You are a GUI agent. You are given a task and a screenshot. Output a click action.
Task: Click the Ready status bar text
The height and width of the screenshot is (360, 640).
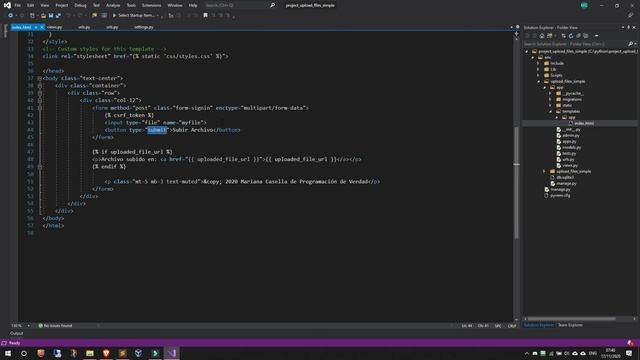14,343
